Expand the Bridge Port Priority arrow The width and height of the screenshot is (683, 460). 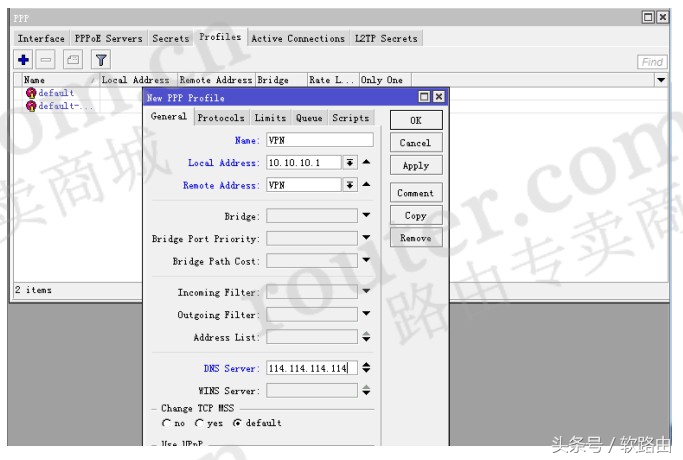366,237
